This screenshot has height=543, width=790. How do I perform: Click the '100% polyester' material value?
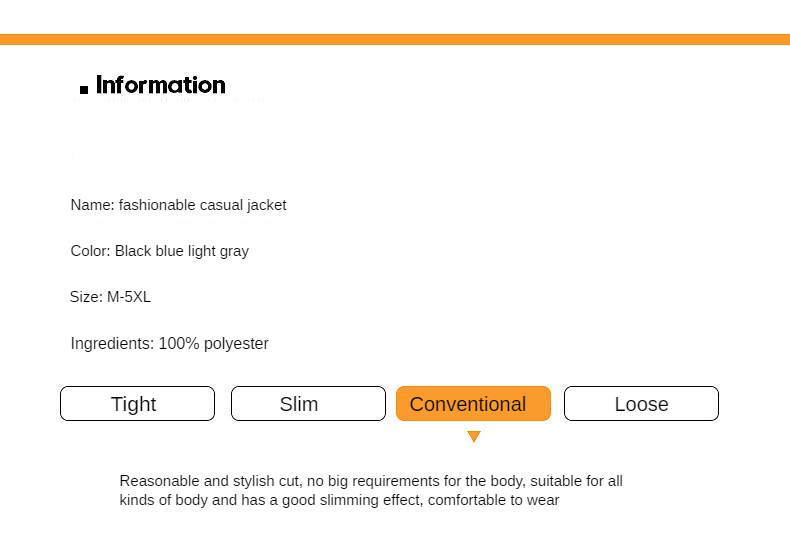[214, 344]
